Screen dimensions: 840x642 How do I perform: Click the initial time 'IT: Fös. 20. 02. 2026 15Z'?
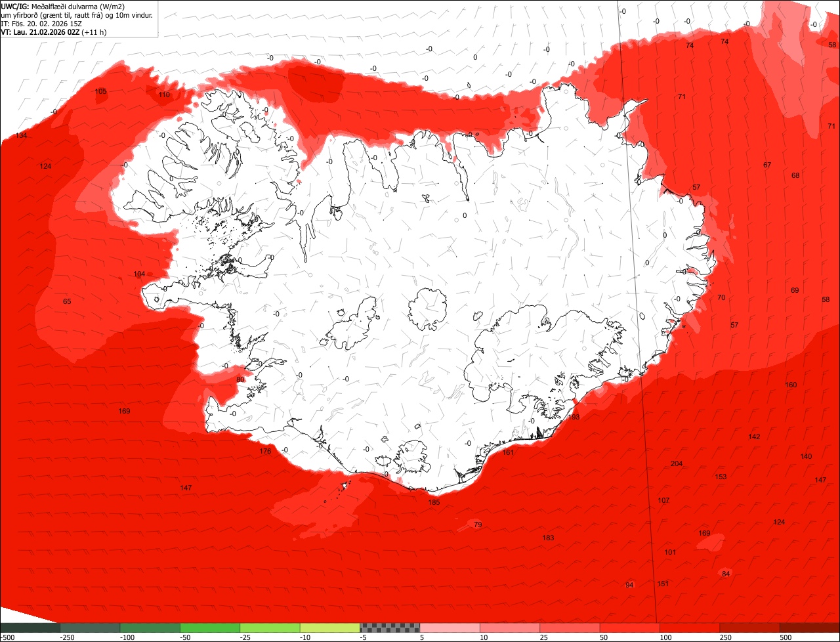[41, 24]
